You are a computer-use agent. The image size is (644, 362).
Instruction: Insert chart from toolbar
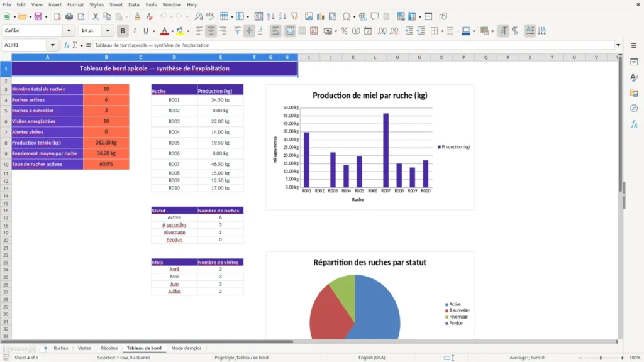[x=321, y=16]
